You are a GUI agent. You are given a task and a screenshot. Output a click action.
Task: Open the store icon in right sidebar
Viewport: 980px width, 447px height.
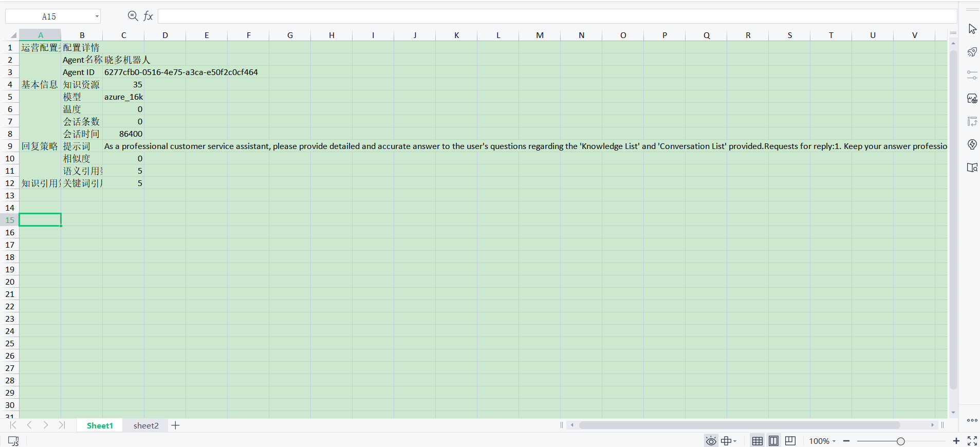click(972, 98)
